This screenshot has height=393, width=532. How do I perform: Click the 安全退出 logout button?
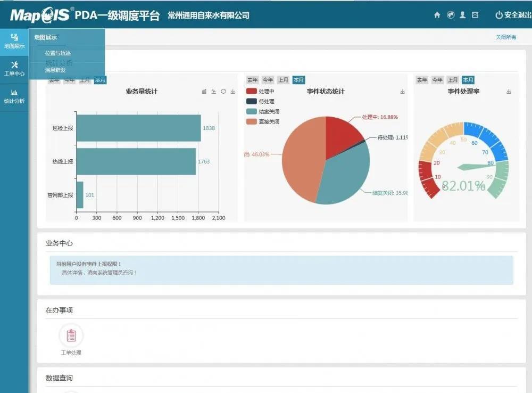(x=511, y=15)
